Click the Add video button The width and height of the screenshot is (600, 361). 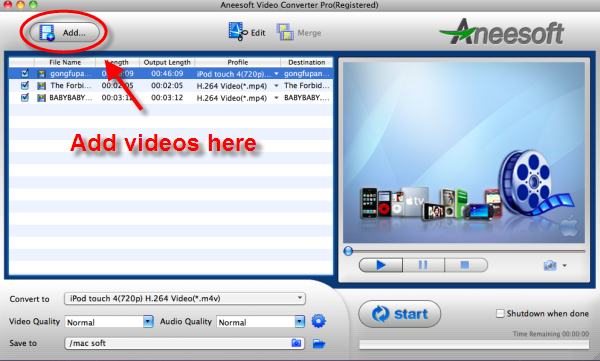(x=64, y=33)
